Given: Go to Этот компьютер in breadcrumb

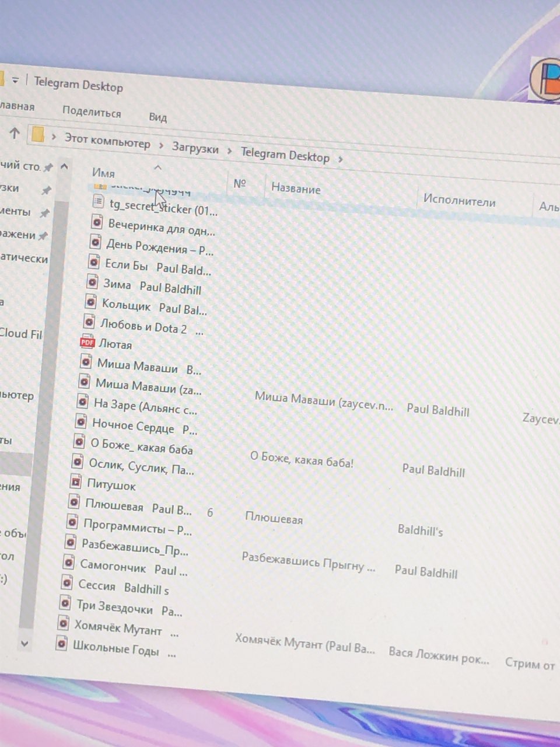Looking at the screenshot, I should pyautogui.click(x=107, y=141).
